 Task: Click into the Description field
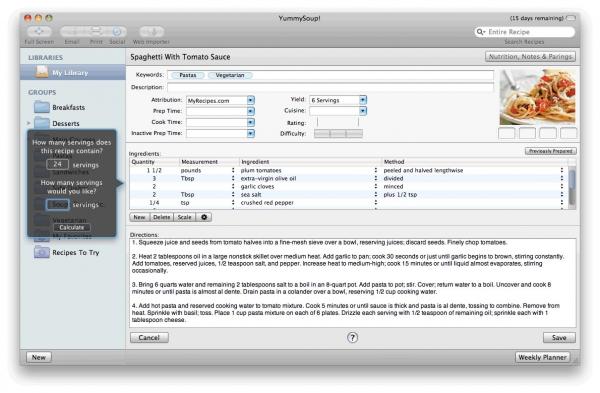coord(330,87)
